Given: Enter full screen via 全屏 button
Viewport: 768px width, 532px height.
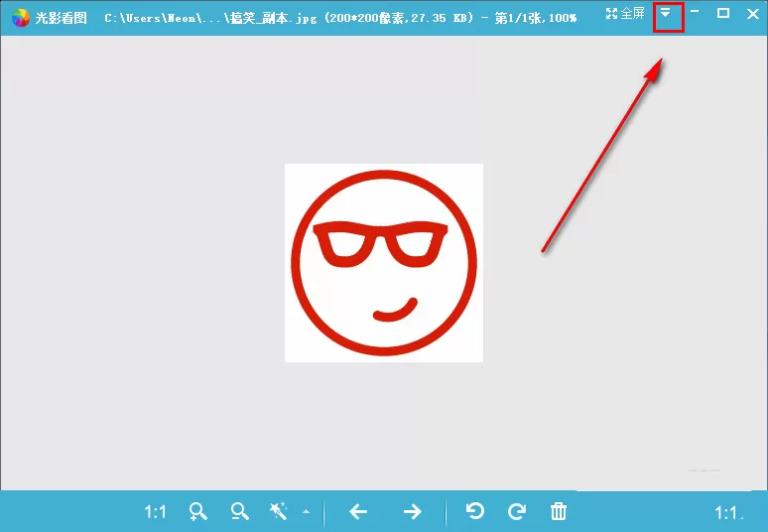Looking at the screenshot, I should pyautogui.click(x=625, y=13).
